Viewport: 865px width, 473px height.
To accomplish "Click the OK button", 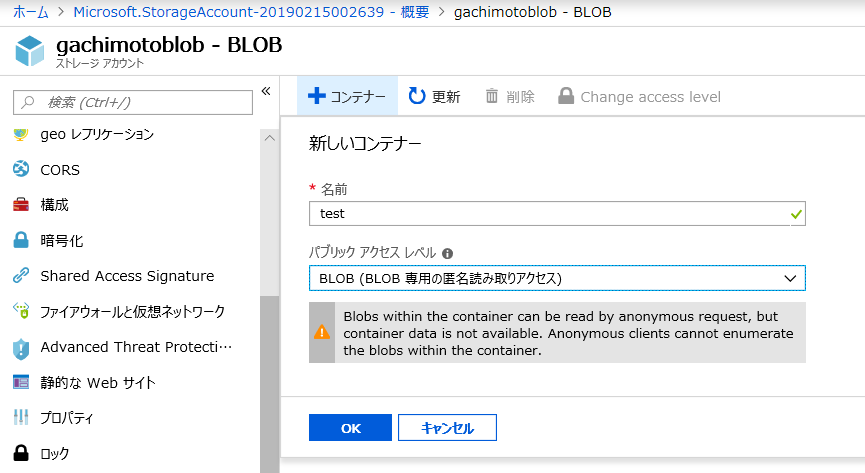I will pos(350,428).
